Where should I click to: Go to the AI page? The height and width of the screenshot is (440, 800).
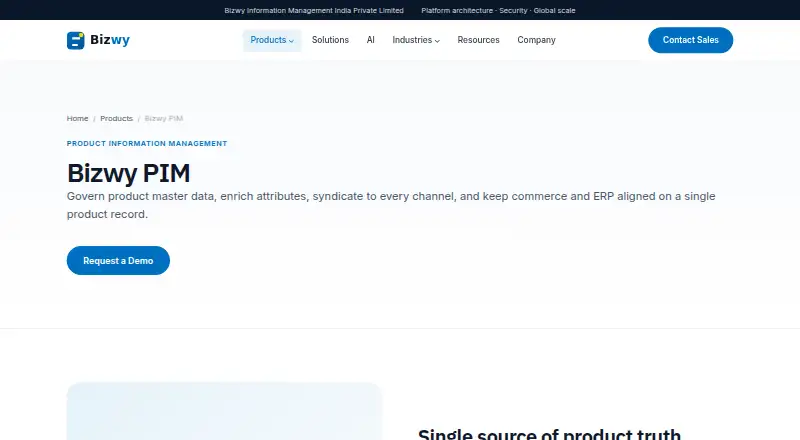370,40
